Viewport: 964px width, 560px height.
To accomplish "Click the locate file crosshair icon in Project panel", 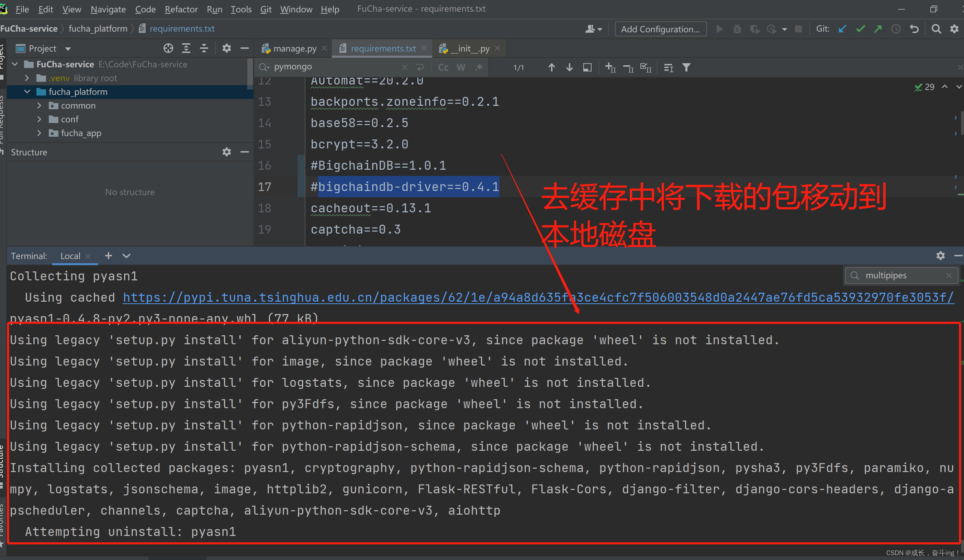I will click(168, 48).
